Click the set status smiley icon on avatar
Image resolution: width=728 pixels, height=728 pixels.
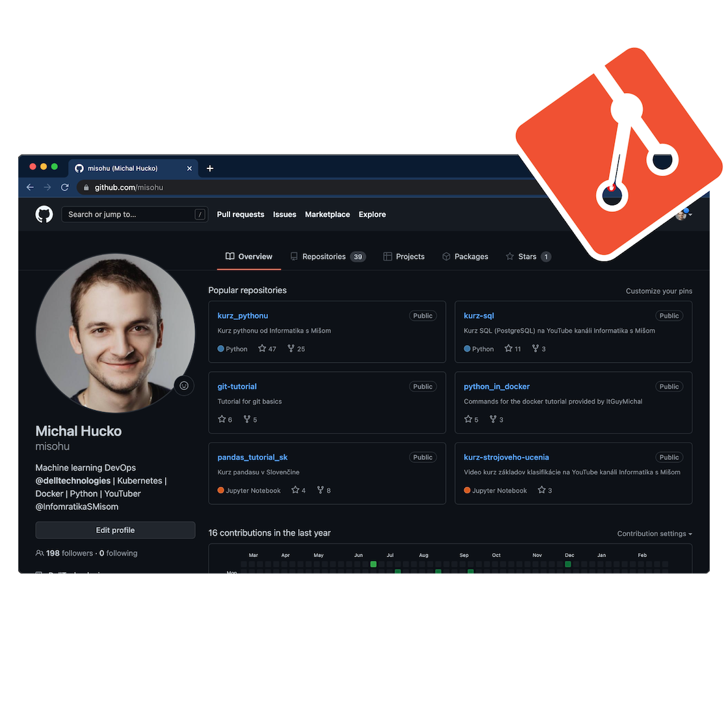(x=184, y=385)
